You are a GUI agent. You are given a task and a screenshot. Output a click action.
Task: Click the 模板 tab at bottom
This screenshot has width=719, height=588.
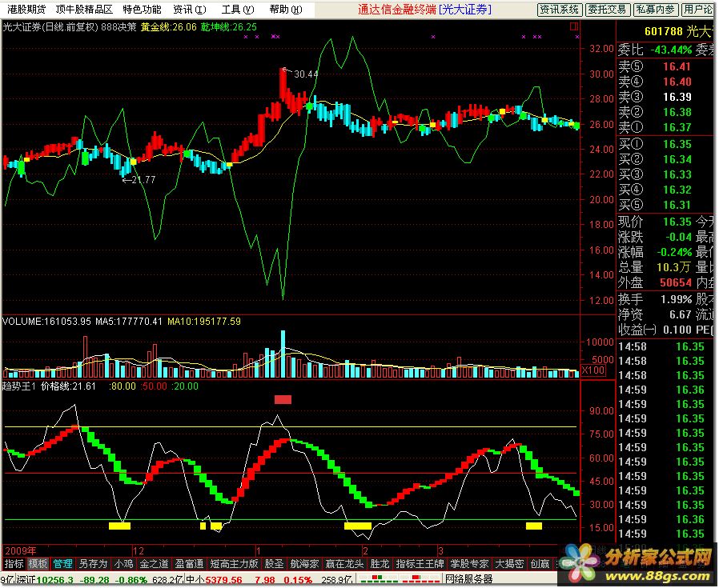[x=38, y=564]
